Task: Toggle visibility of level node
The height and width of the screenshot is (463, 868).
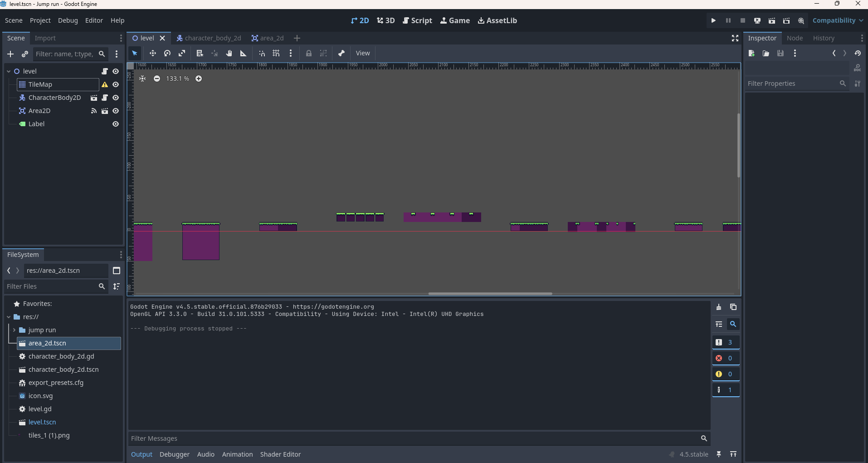Action: [x=116, y=71]
